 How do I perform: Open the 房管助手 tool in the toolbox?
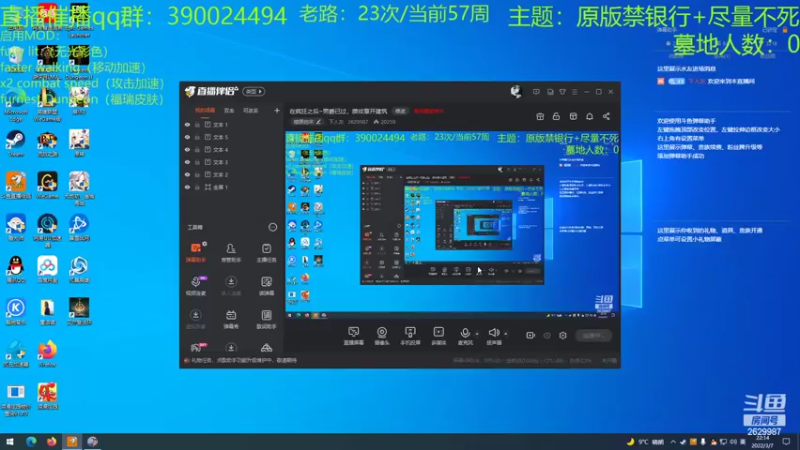point(231,253)
